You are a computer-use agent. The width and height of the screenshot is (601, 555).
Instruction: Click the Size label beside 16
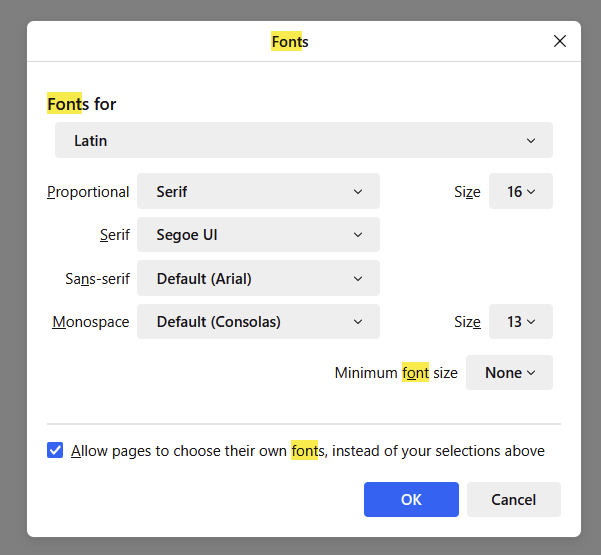point(467,192)
